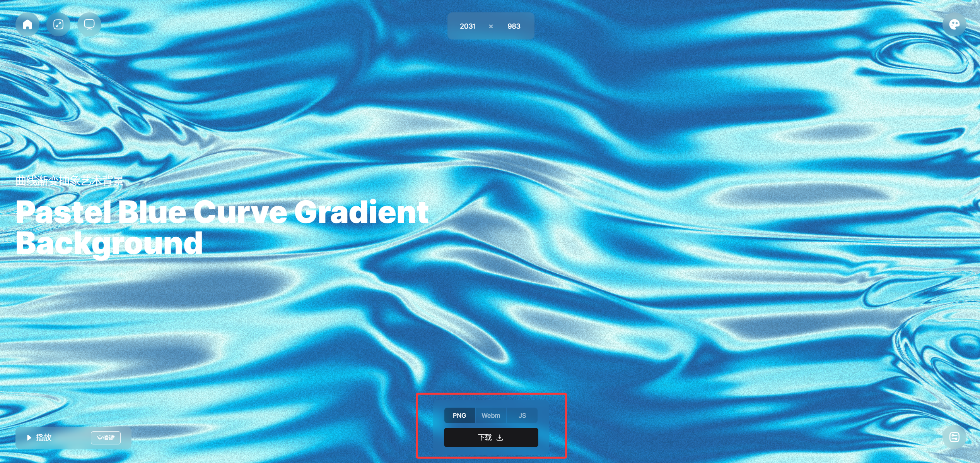Choose the JS export format
The width and height of the screenshot is (980, 463).
click(x=522, y=415)
